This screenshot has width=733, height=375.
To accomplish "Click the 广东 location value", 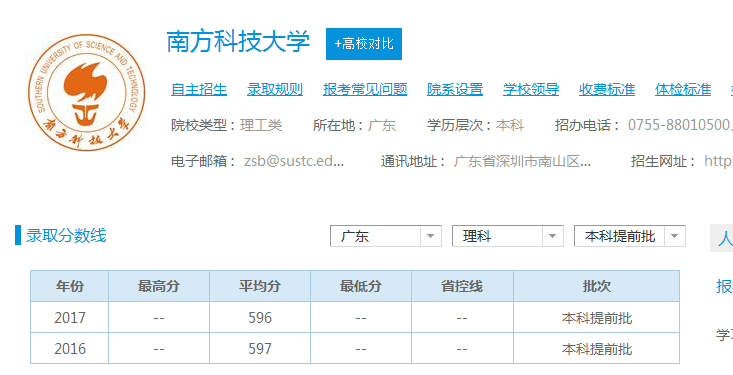I will point(382,125).
